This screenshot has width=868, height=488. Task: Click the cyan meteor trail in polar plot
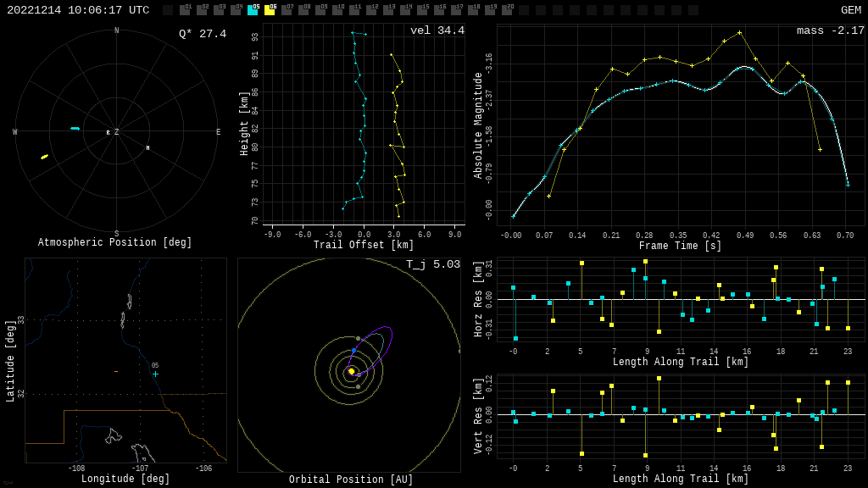click(75, 129)
